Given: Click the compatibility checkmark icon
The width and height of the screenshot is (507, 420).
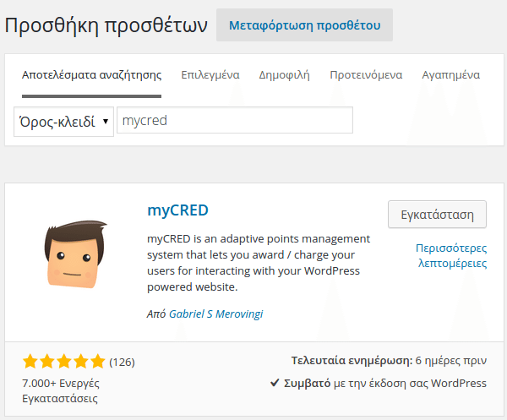Looking at the screenshot, I should [275, 383].
